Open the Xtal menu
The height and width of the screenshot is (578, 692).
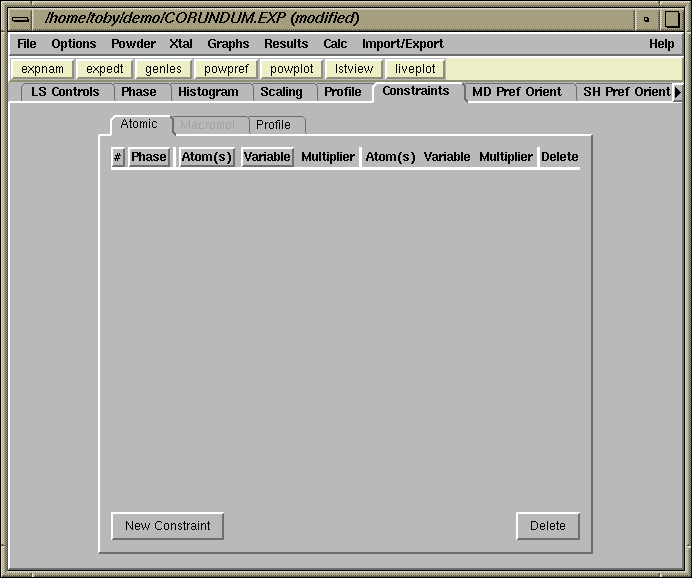[x=181, y=44]
